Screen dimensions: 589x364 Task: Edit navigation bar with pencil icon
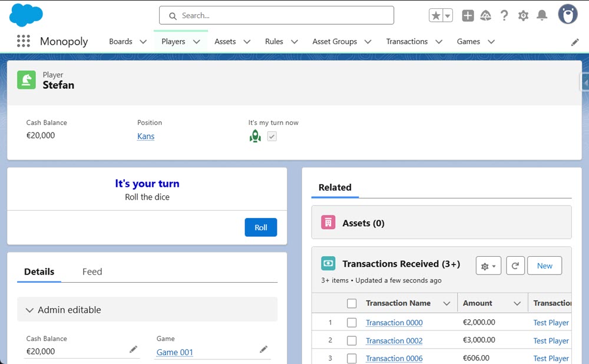click(x=575, y=42)
